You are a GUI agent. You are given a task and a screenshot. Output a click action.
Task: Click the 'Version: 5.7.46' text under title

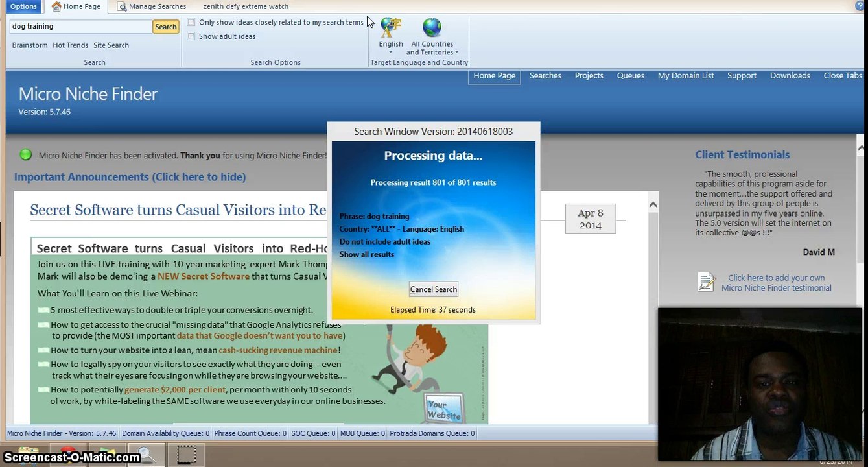click(x=45, y=112)
